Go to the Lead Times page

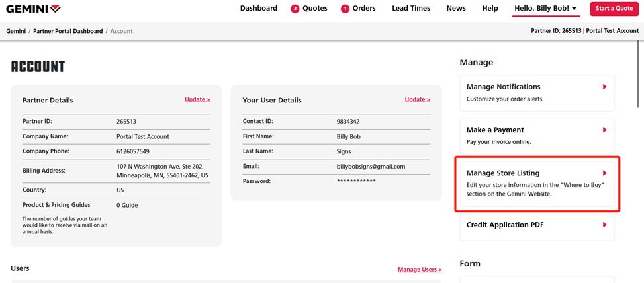pyautogui.click(x=410, y=9)
